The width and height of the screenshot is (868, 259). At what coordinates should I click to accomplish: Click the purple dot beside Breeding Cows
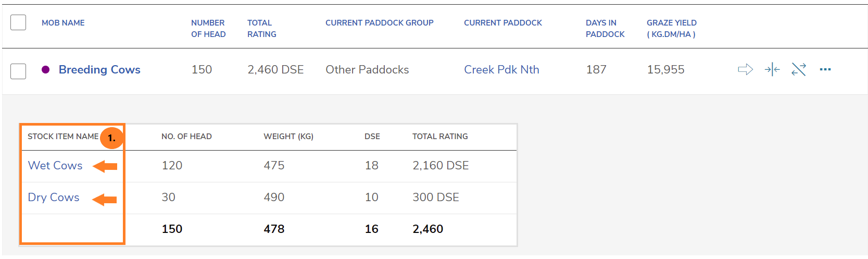(46, 70)
